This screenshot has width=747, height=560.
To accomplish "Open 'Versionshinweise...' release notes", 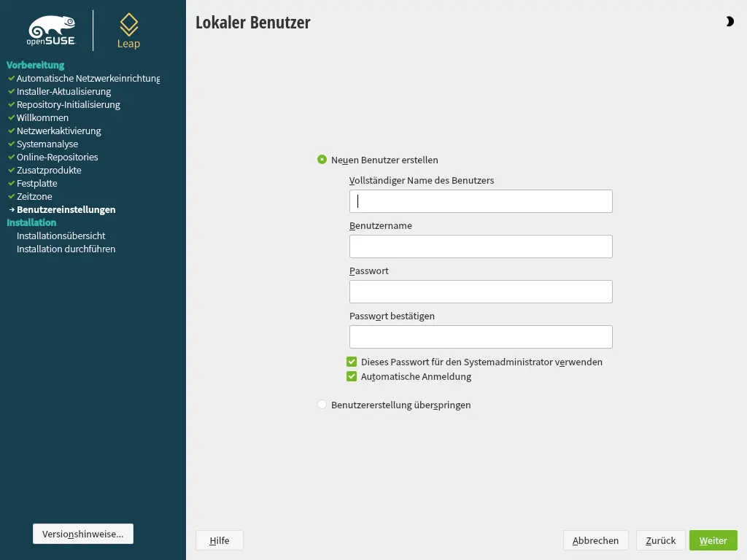I will tap(83, 534).
